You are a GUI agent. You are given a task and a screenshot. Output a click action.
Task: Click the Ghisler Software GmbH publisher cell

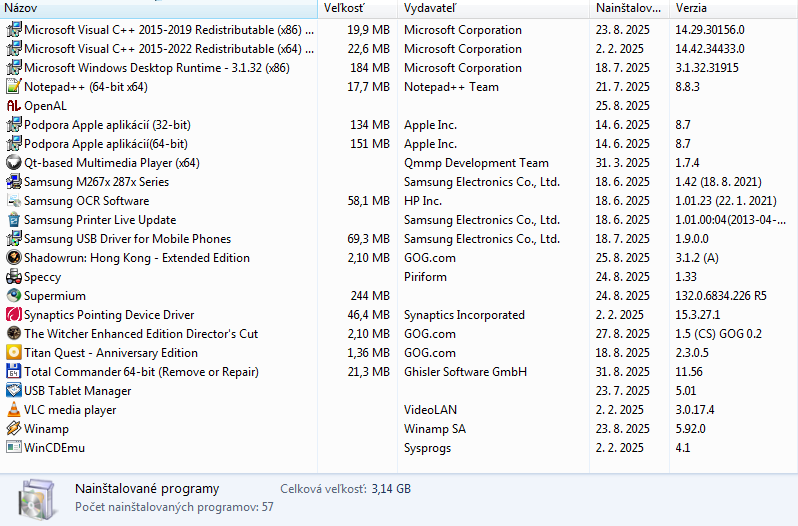point(465,372)
